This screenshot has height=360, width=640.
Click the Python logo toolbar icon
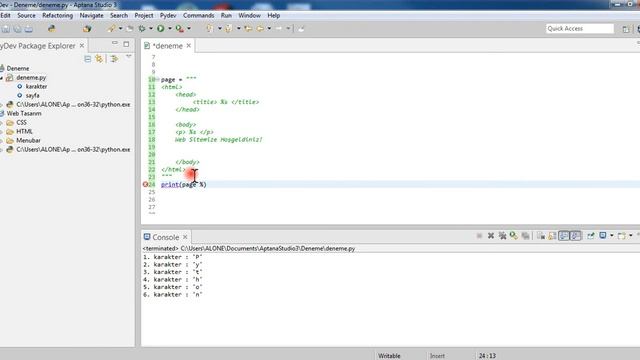tap(51, 29)
